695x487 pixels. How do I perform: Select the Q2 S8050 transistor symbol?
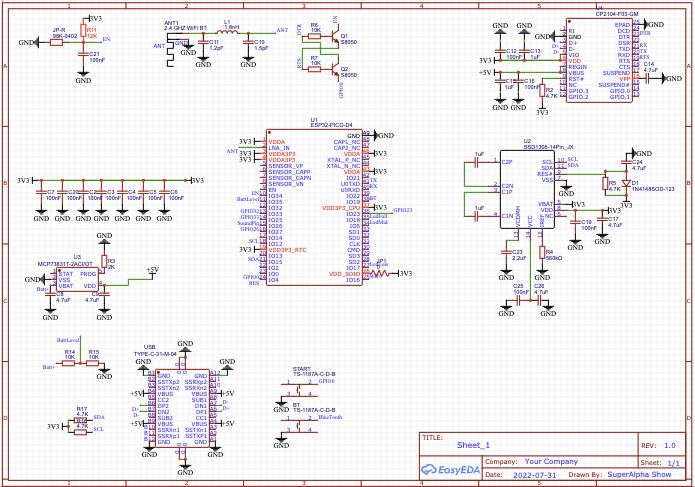pos(334,69)
